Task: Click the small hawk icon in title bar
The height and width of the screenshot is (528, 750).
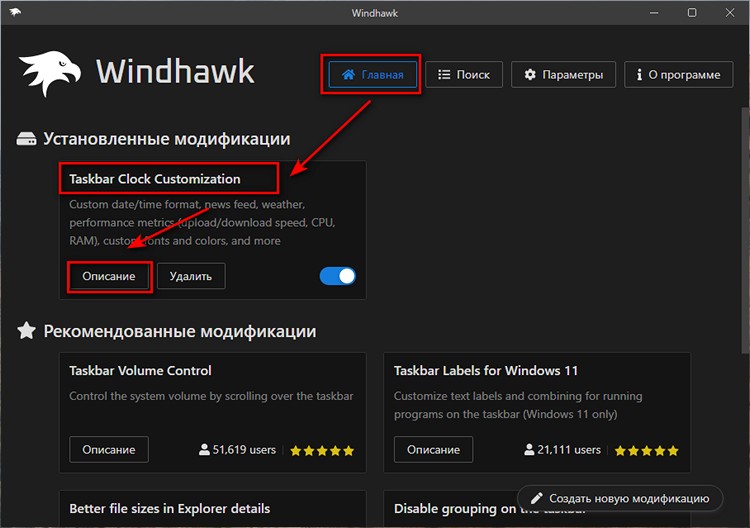Action: tap(15, 12)
